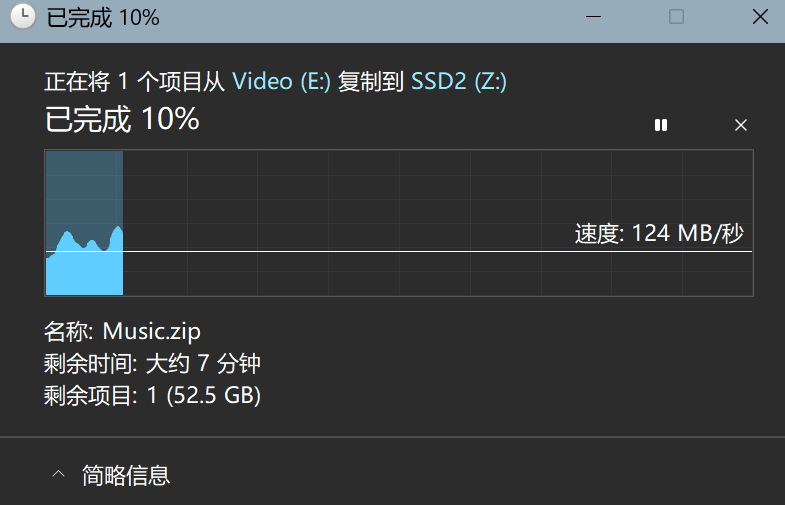Click the greyed-out maximize window button

point(676,16)
